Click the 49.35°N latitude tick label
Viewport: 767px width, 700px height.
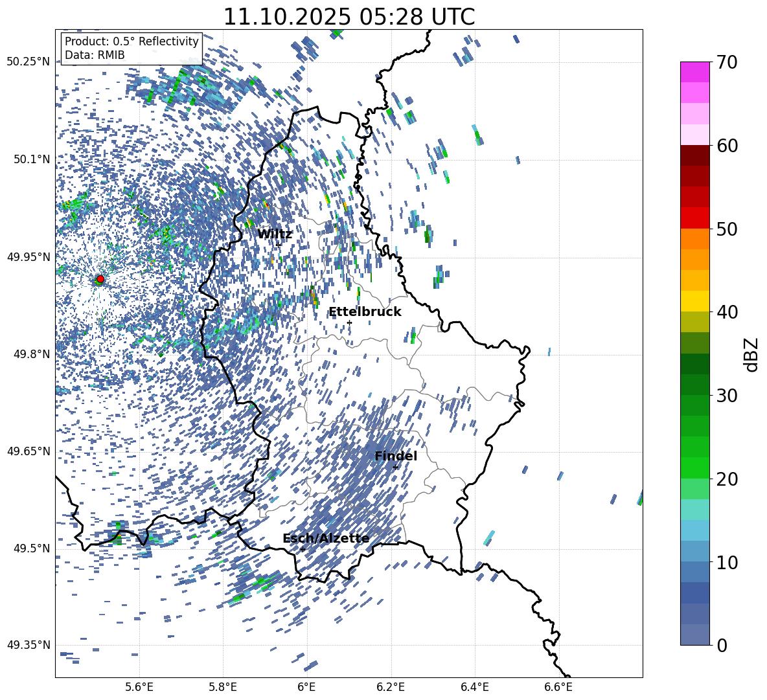pos(29,645)
